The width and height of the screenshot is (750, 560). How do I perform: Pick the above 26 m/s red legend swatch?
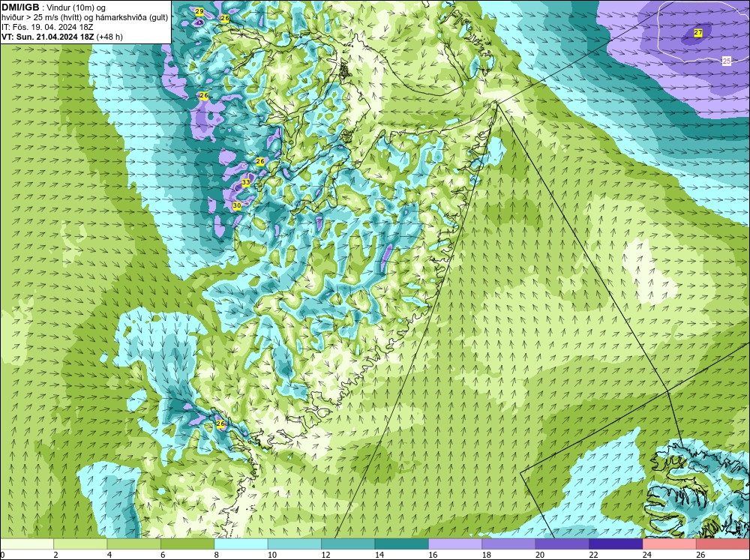tap(723, 544)
